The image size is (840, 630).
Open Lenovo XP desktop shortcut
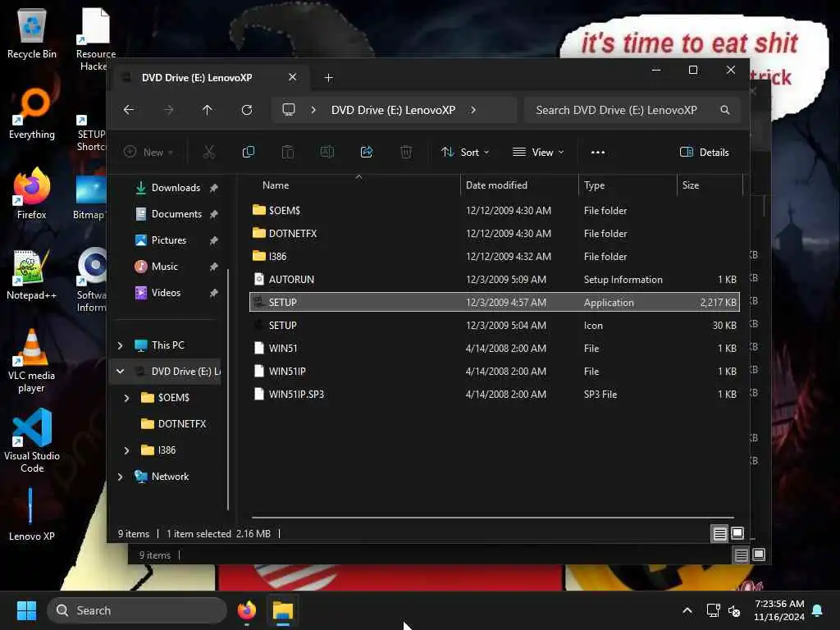click(x=32, y=515)
